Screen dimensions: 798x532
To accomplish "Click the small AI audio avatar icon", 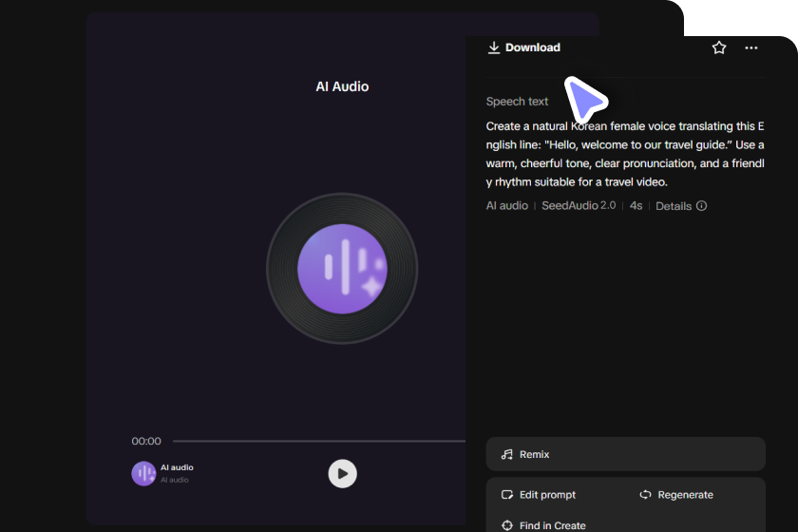I will 143,473.
